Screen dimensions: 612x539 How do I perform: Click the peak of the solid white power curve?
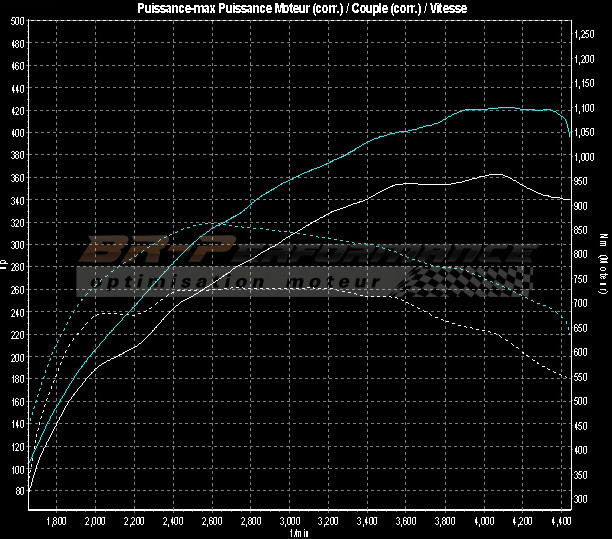pyautogui.click(x=497, y=174)
